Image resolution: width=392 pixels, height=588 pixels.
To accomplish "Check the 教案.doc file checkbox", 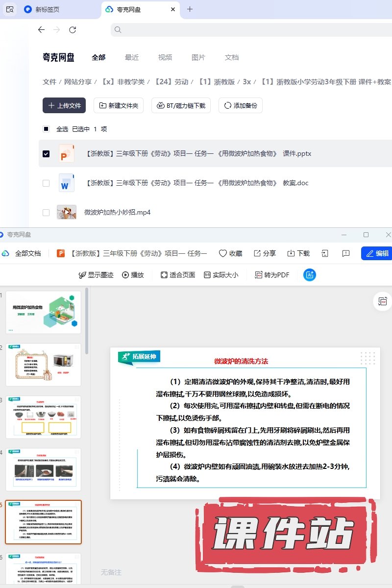I will pyautogui.click(x=46, y=183).
